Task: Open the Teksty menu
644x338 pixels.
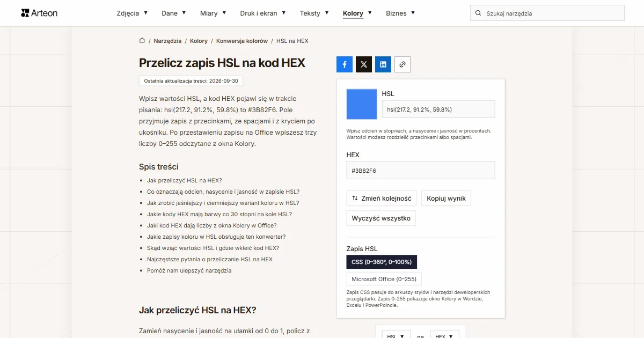Action: (x=314, y=13)
